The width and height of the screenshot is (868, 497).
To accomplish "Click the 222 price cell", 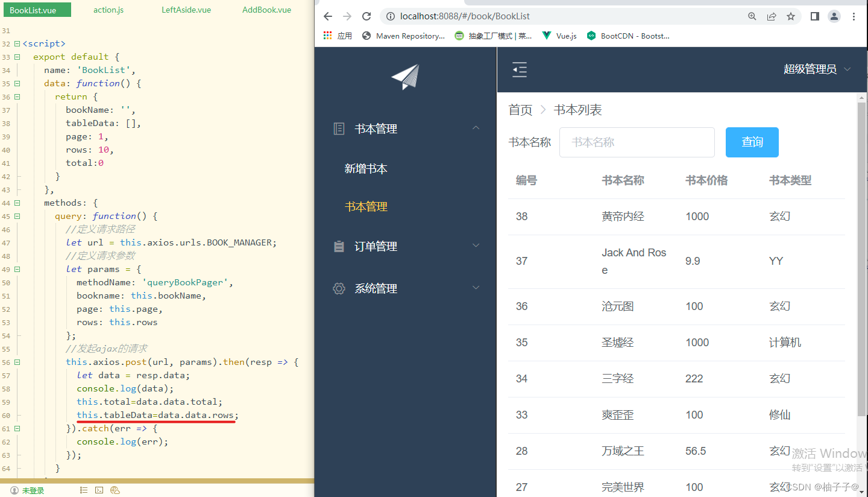I will (694, 379).
